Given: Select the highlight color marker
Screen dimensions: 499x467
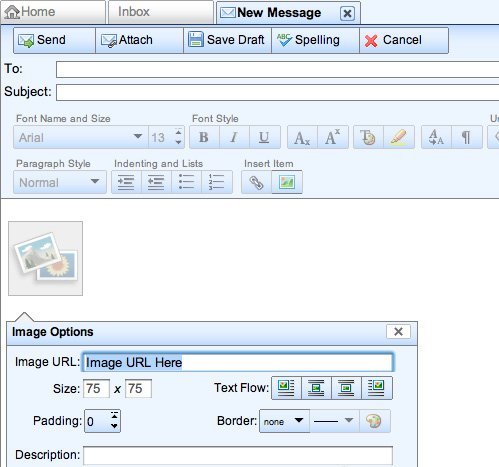Looking at the screenshot, I should coord(399,137).
